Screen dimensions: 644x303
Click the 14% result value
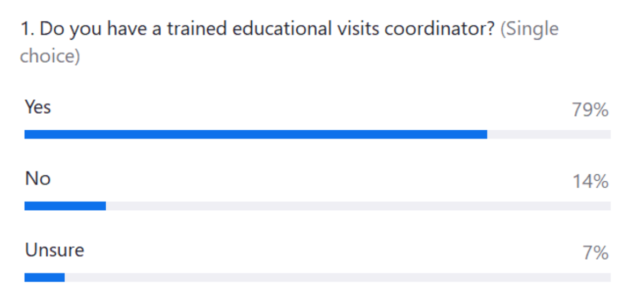[590, 182]
